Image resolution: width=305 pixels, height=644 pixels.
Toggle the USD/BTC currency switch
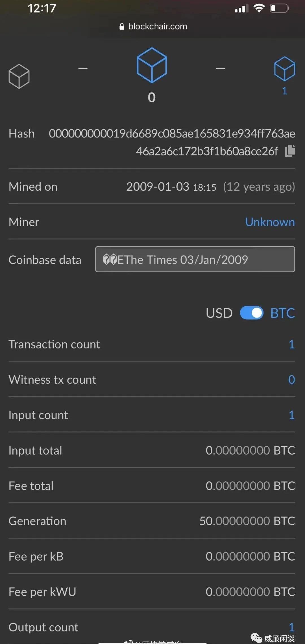(x=251, y=313)
